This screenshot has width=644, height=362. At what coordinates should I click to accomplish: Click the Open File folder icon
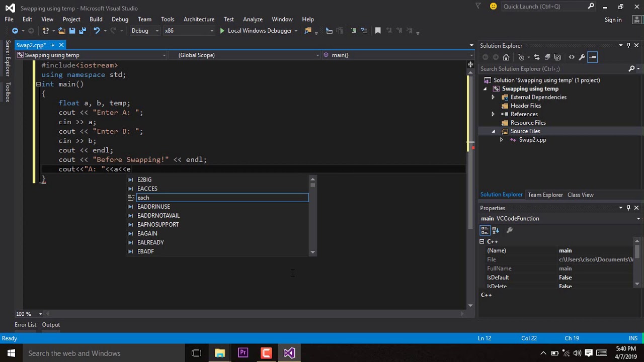click(61, 31)
